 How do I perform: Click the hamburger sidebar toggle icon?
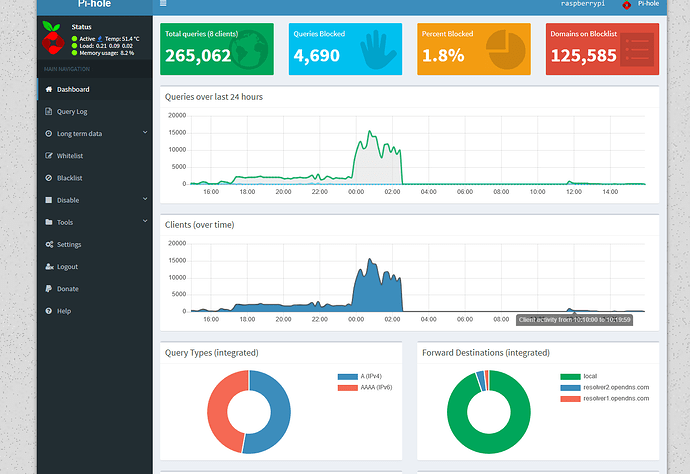[163, 4]
